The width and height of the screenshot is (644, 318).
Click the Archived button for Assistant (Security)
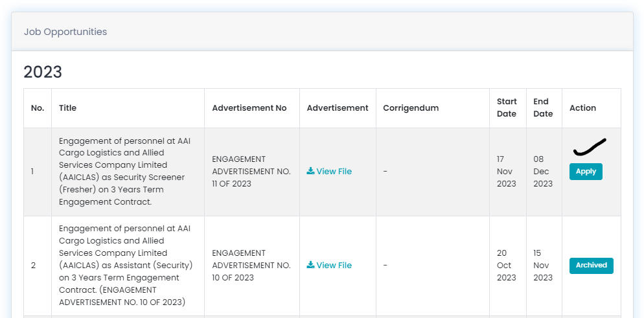[591, 266]
